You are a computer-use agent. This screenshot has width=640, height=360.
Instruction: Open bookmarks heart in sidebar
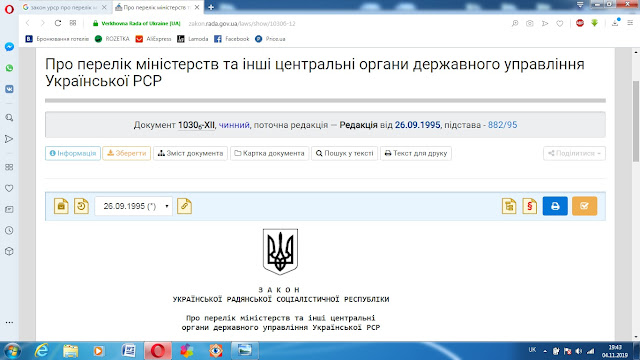tap(9, 188)
